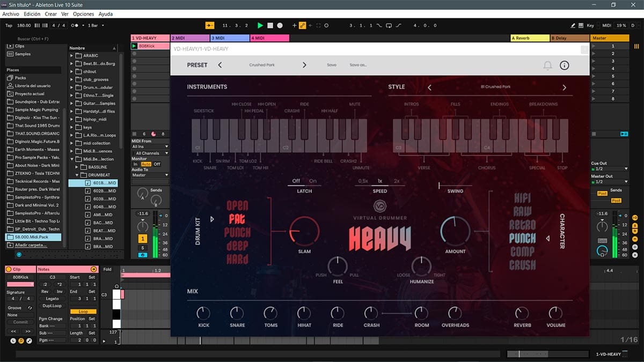Open the Opciones menu
This screenshot has width=644, height=362.
(83, 14)
